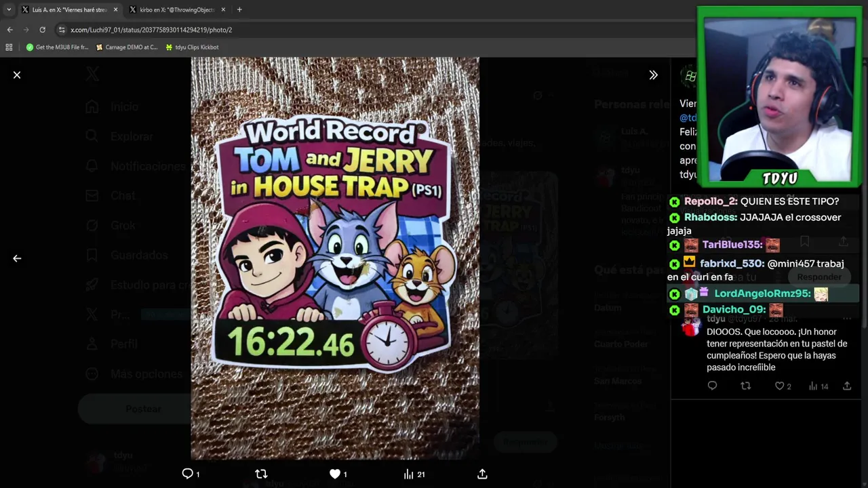Go to previous photo arrow
Viewport: 868px width, 488px height.
point(17,258)
